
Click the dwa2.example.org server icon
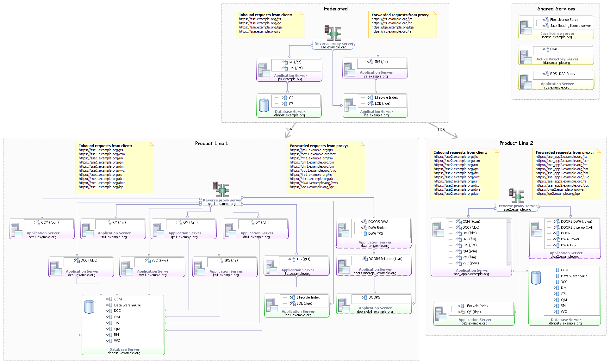click(537, 230)
